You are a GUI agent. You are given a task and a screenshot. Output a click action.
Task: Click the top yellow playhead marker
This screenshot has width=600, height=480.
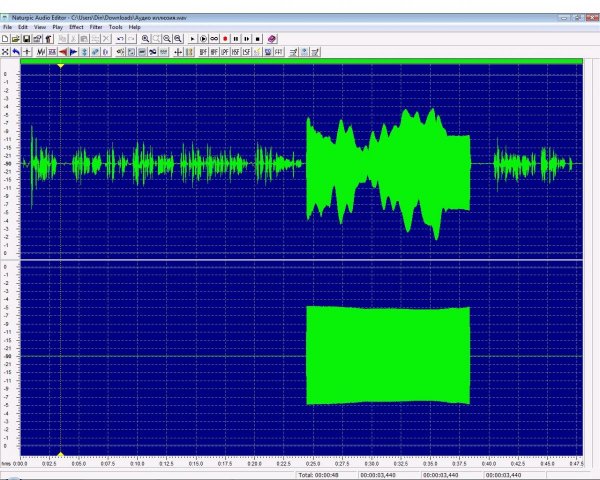point(60,66)
